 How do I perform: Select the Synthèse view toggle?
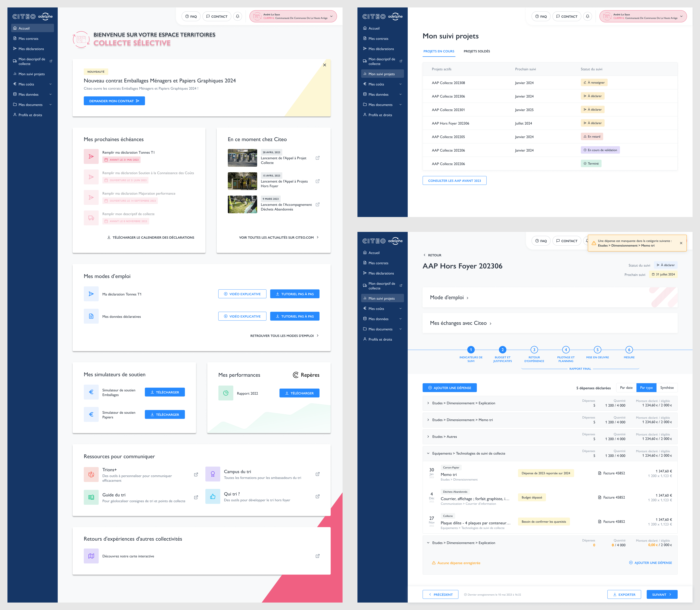667,388
